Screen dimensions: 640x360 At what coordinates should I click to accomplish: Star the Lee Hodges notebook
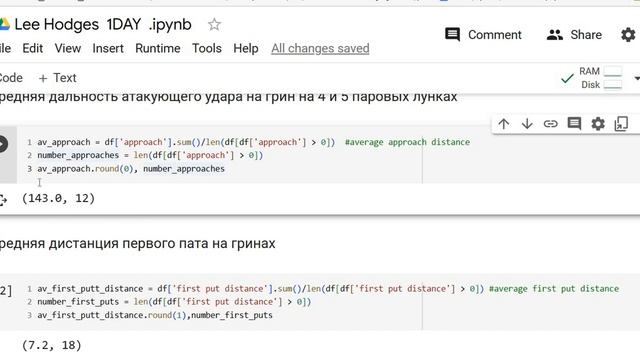coord(214,24)
